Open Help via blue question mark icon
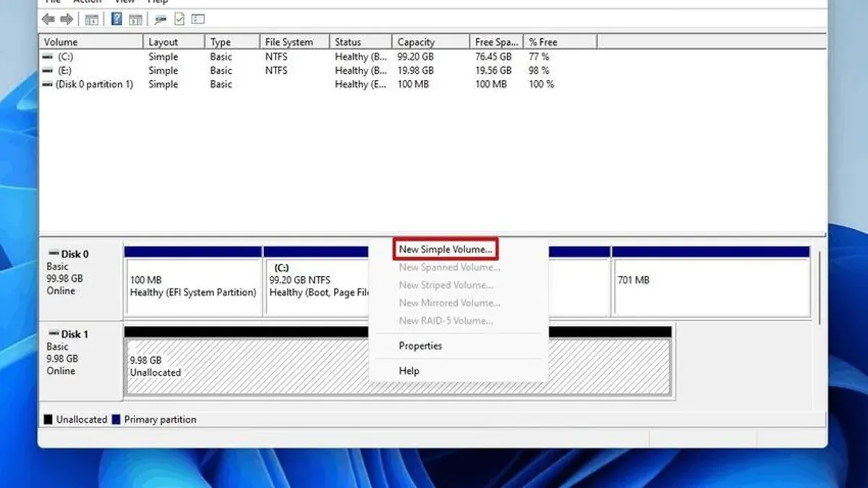The height and width of the screenshot is (488, 868). [116, 20]
